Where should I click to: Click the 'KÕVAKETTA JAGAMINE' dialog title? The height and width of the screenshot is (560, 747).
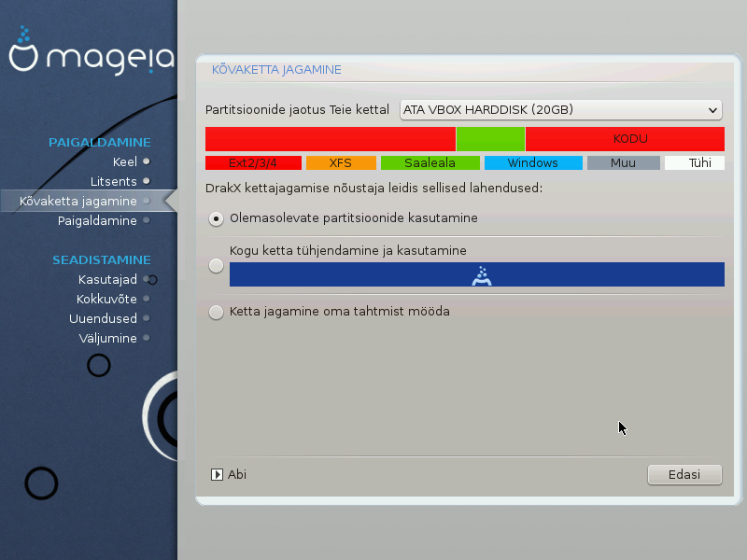[276, 70]
